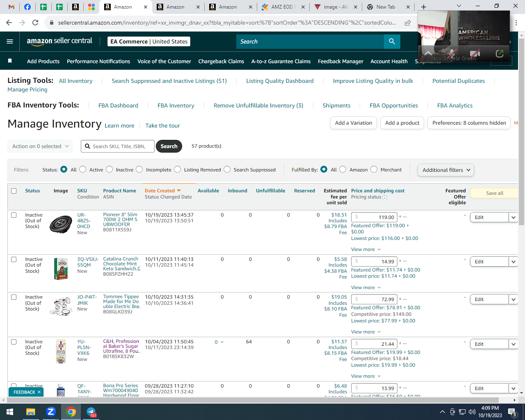
Task: Open the Add Products menu item
Action: [x=43, y=61]
